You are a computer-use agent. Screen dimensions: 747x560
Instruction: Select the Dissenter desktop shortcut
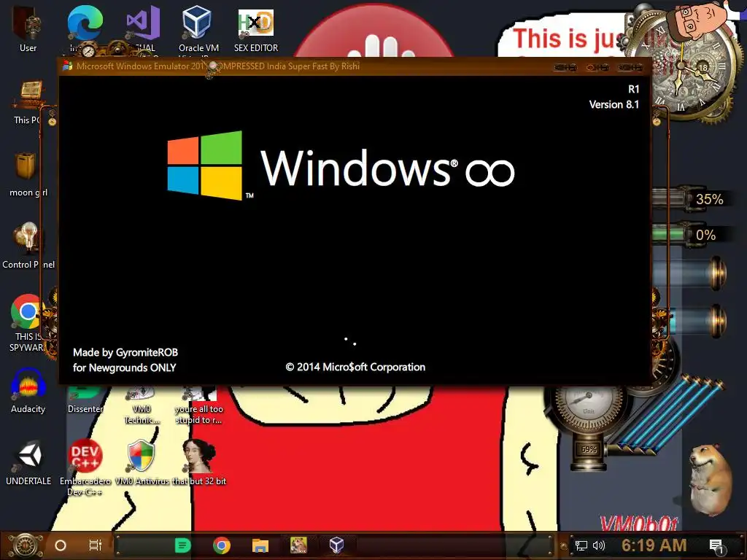85,401
